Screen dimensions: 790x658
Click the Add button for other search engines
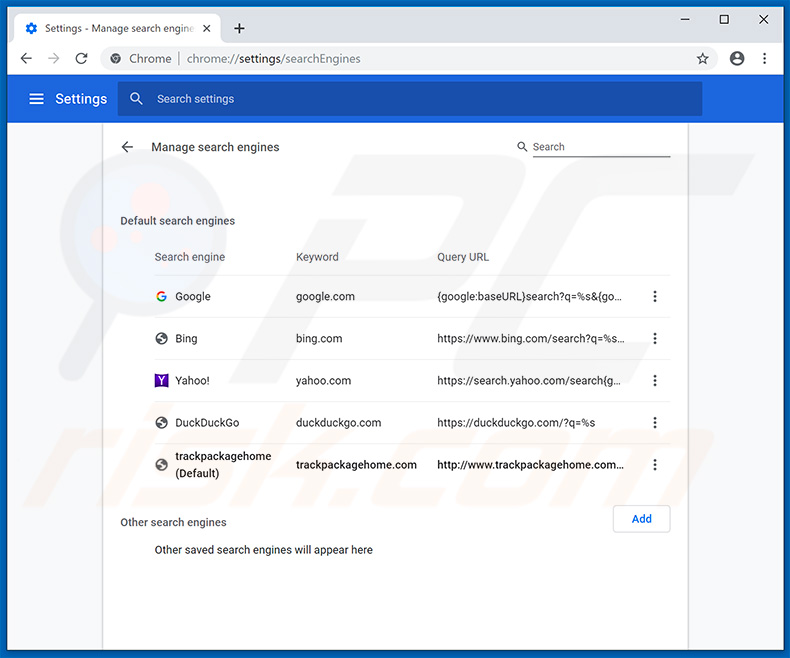pos(641,519)
